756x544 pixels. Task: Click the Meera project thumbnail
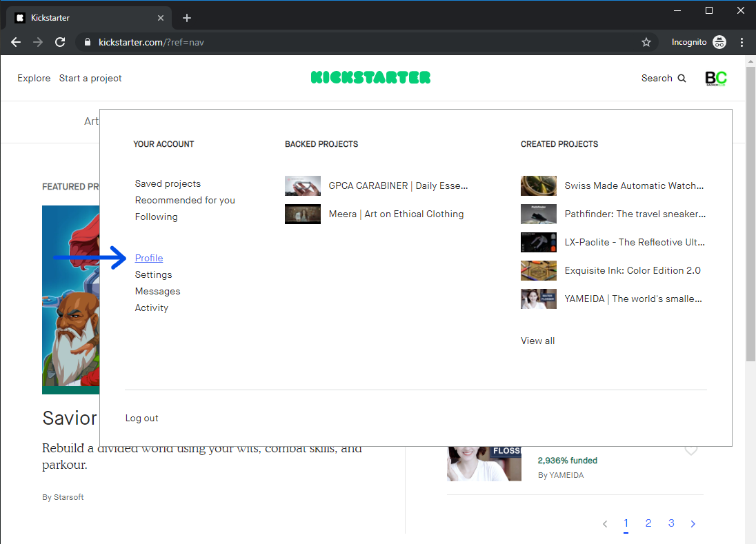[303, 214]
